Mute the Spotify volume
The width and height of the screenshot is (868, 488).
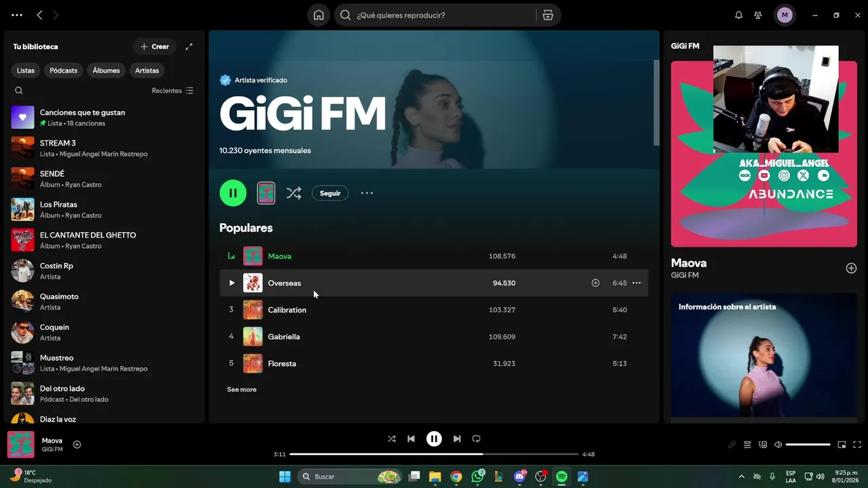point(778,445)
